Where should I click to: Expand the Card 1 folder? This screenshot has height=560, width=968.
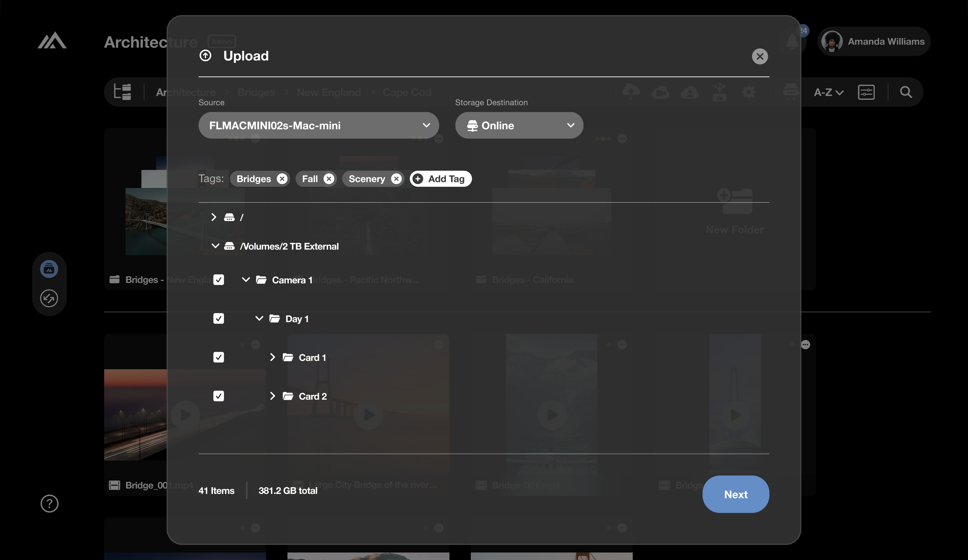pyautogui.click(x=272, y=358)
